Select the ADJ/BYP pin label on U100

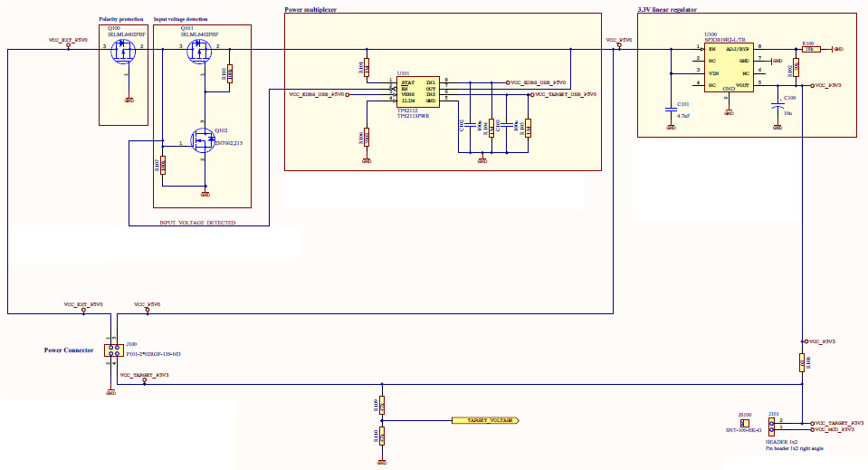point(738,49)
